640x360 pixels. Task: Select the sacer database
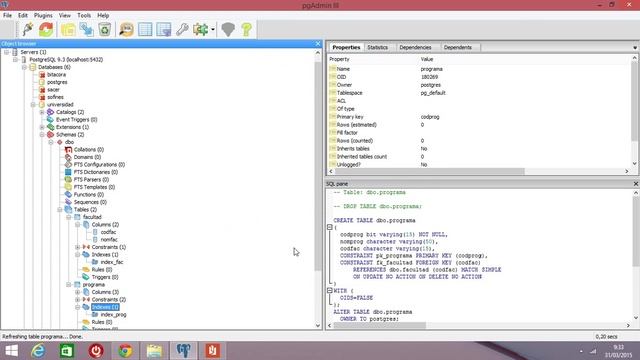tap(53, 89)
